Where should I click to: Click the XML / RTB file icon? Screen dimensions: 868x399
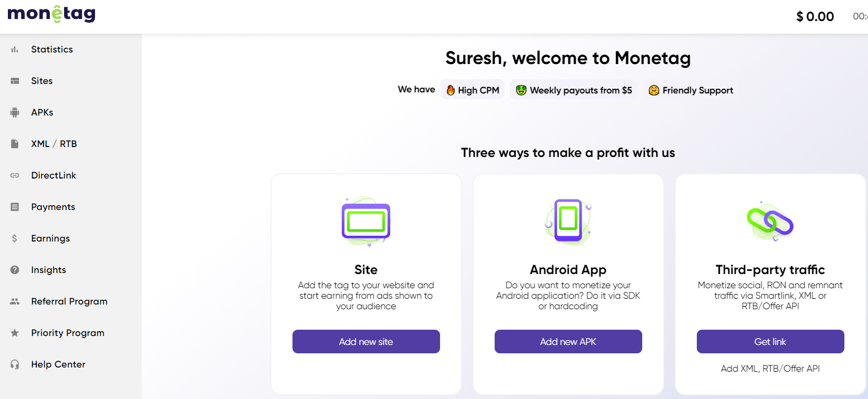click(15, 144)
